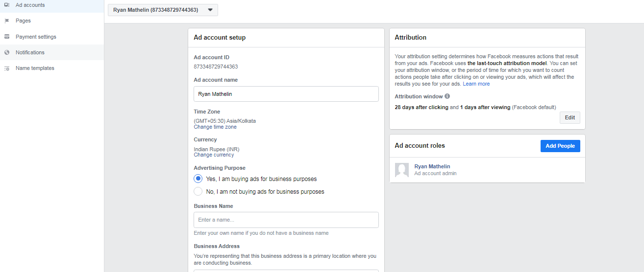This screenshot has width=644, height=272.
Task: Click the Name templates icon
Action: coord(7,68)
